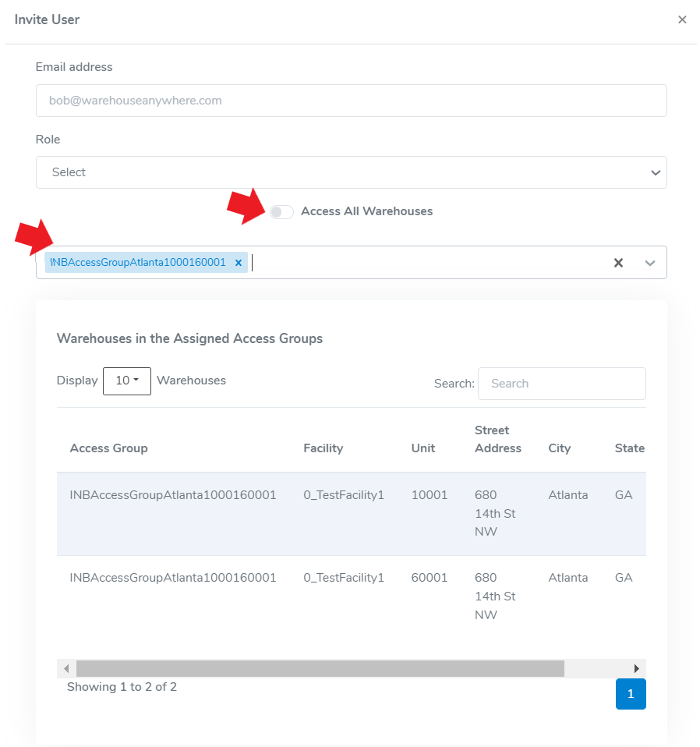Click the left arrow of the table scrollbar
The image size is (700, 747).
coord(66,668)
